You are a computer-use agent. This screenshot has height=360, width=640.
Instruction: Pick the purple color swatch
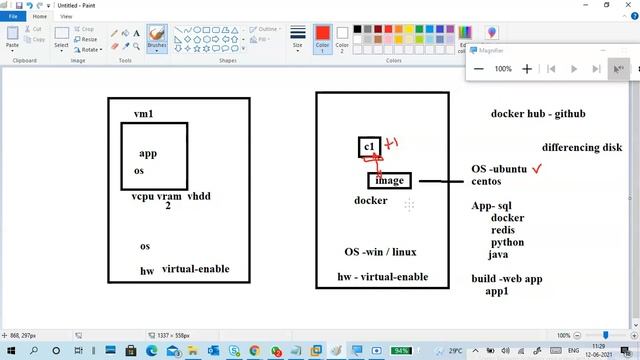pyautogui.click(x=450, y=29)
